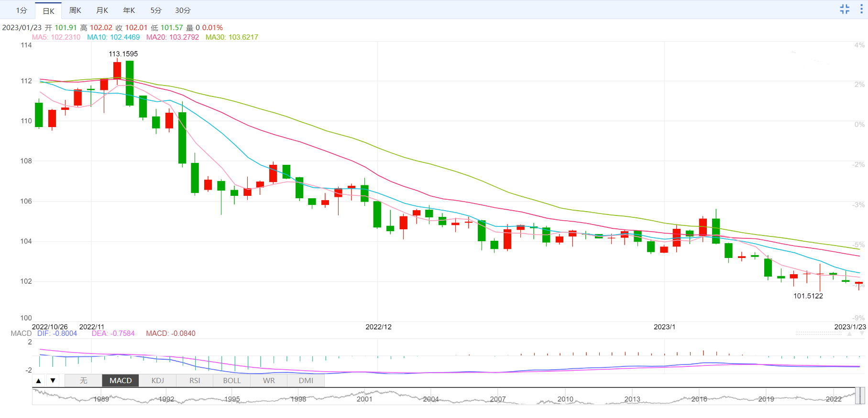Open the 月K monthly candlestick tab

(102, 10)
